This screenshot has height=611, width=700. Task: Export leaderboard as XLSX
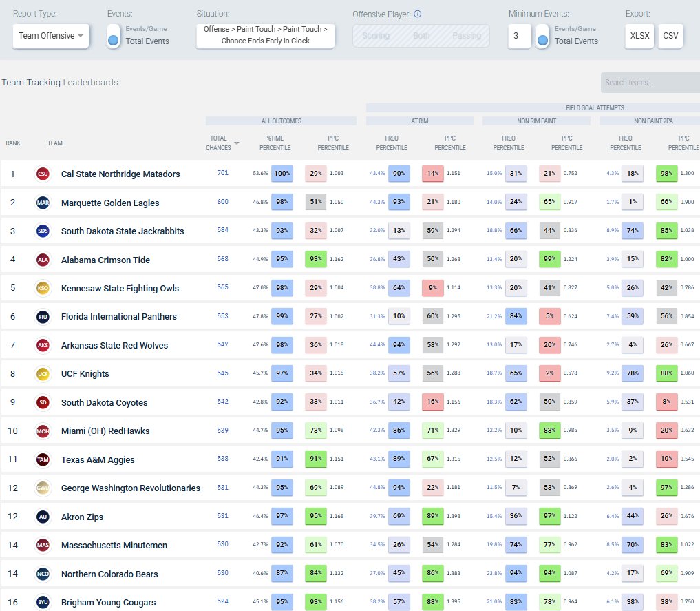[639, 36]
